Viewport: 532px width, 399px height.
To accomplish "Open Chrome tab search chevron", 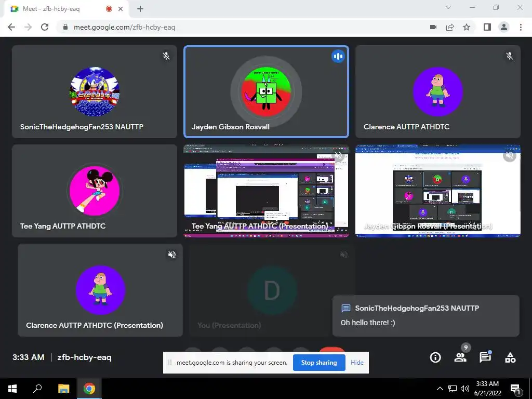I will pyautogui.click(x=448, y=7).
